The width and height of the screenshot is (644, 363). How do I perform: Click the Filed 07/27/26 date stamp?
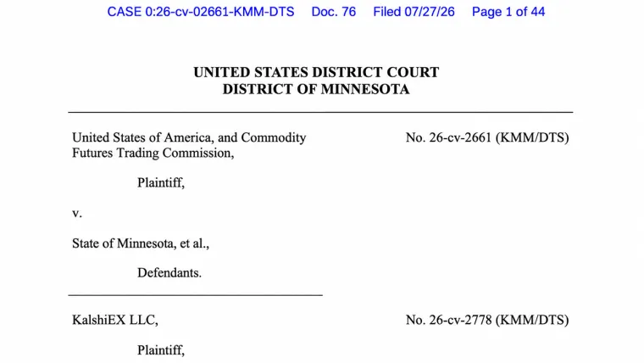coord(414,12)
